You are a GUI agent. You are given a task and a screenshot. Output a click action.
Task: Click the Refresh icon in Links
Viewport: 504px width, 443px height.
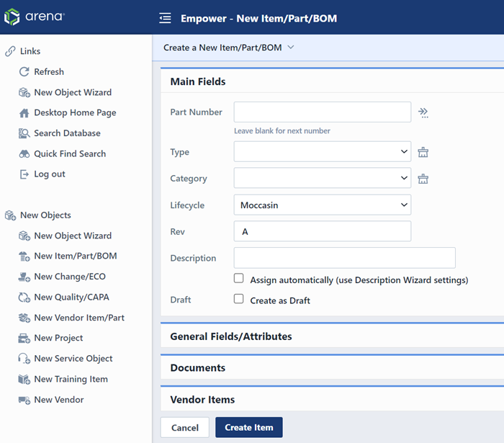pos(24,72)
